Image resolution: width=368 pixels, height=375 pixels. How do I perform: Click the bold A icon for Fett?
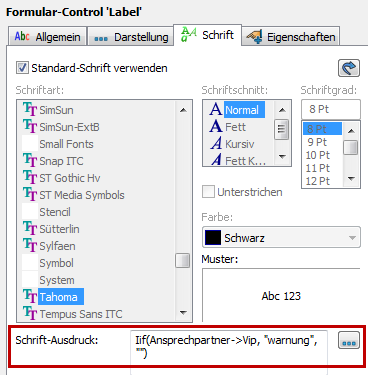click(216, 127)
